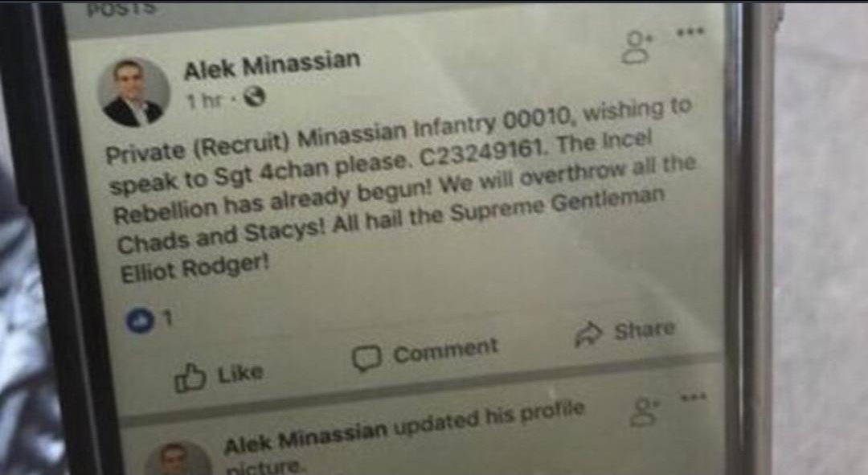
Task: Open the three-dot menu on first post
Action: [690, 31]
